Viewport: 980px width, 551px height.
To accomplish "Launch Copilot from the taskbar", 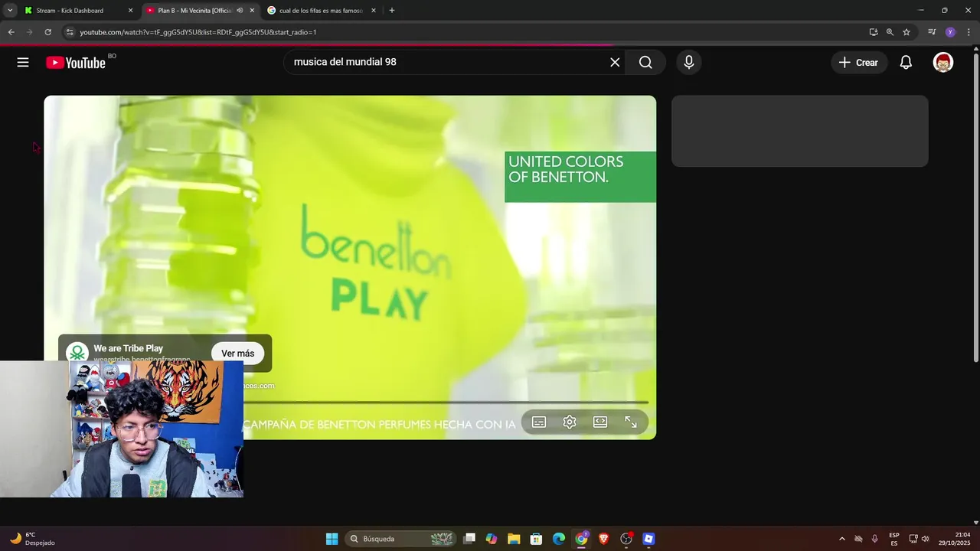I will (492, 539).
